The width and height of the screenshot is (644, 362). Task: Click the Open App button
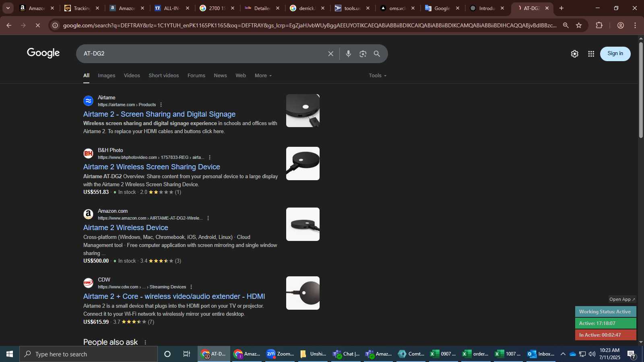point(622,299)
